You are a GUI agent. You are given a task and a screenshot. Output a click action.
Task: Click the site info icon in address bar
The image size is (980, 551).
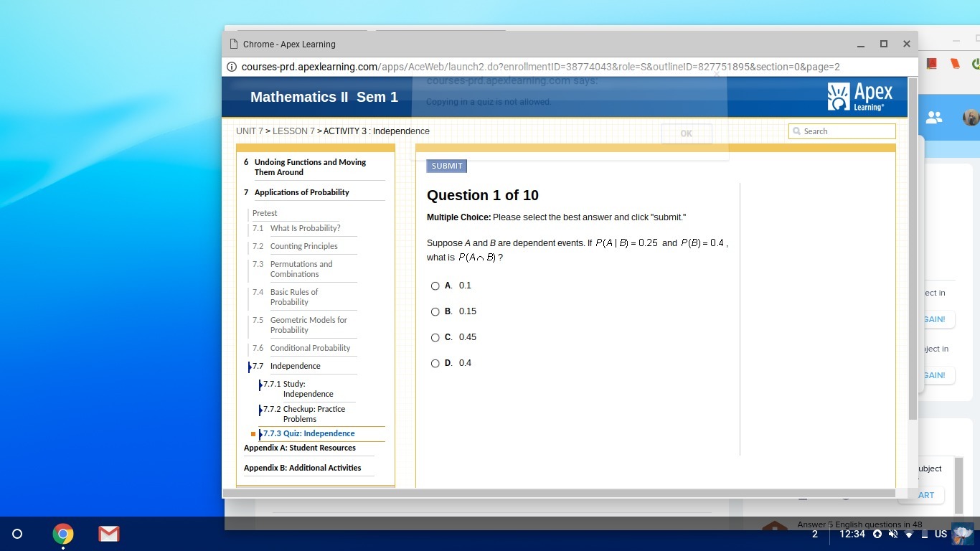232,67
